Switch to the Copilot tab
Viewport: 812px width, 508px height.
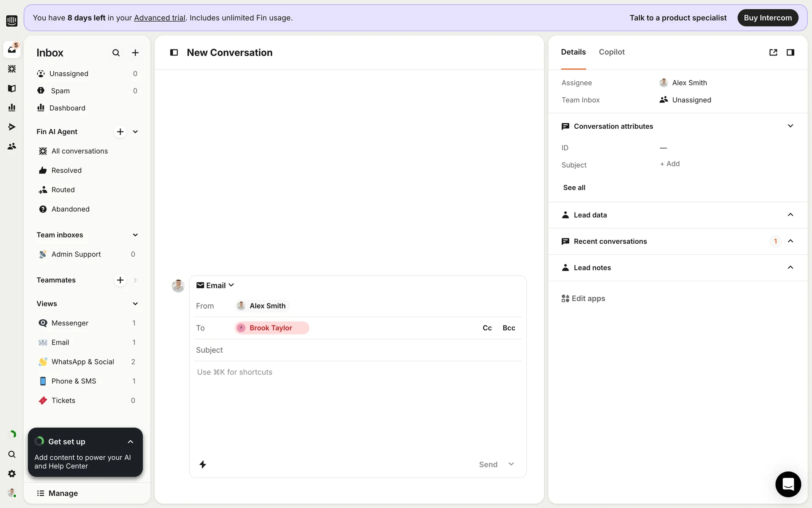(612, 52)
